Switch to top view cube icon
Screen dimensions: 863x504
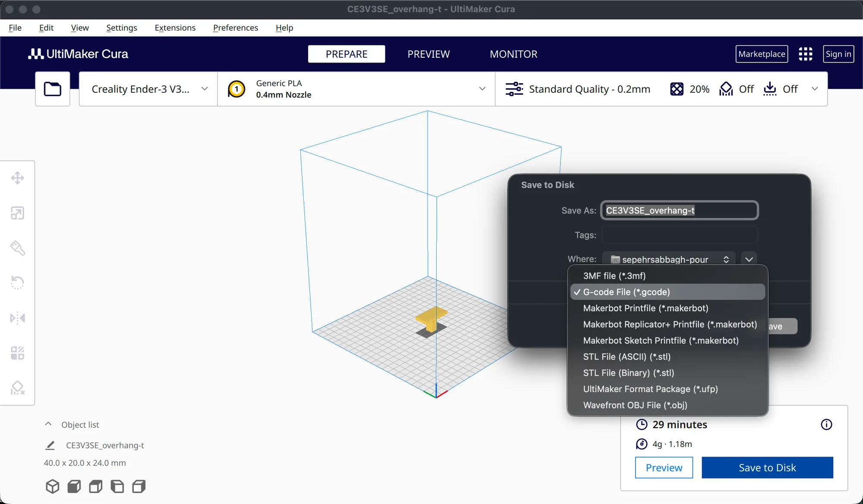[96, 486]
